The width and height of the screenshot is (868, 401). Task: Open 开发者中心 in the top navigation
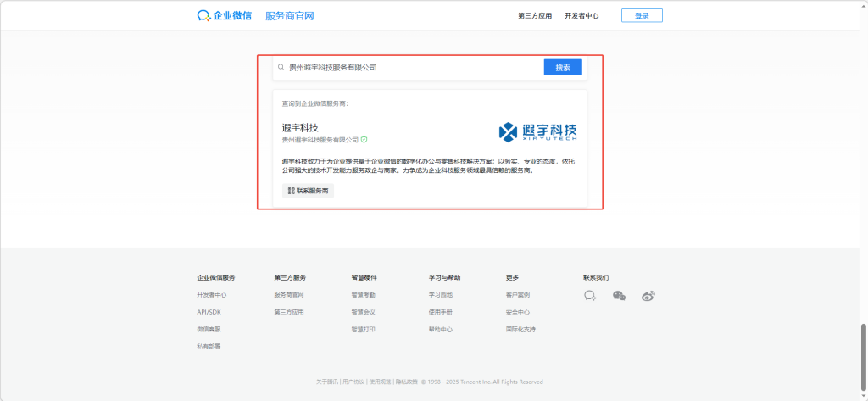[581, 16]
